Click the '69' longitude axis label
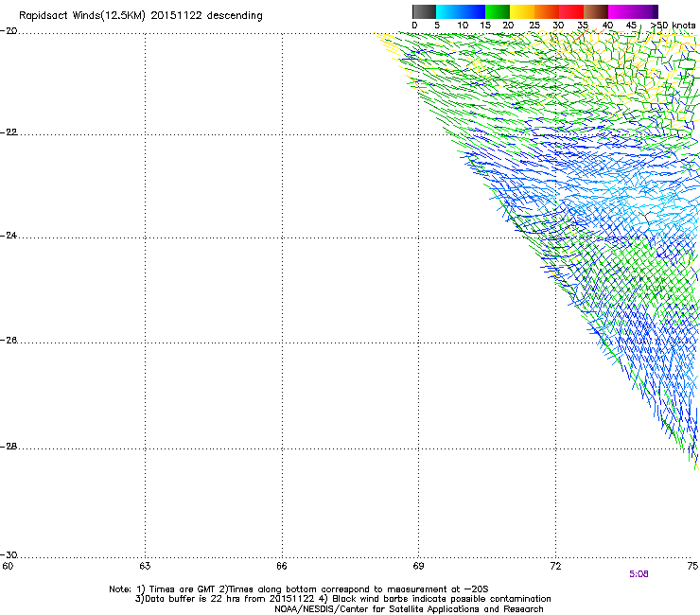 point(418,567)
